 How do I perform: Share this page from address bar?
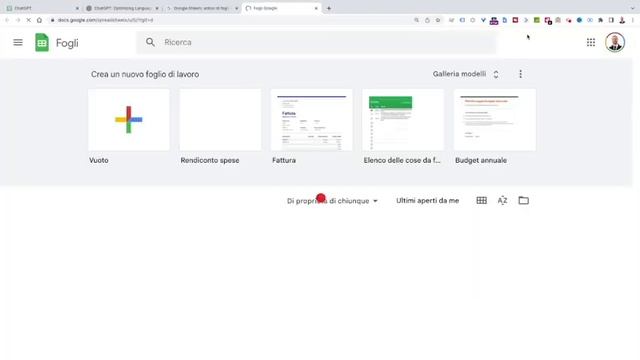pyautogui.click(x=427, y=20)
